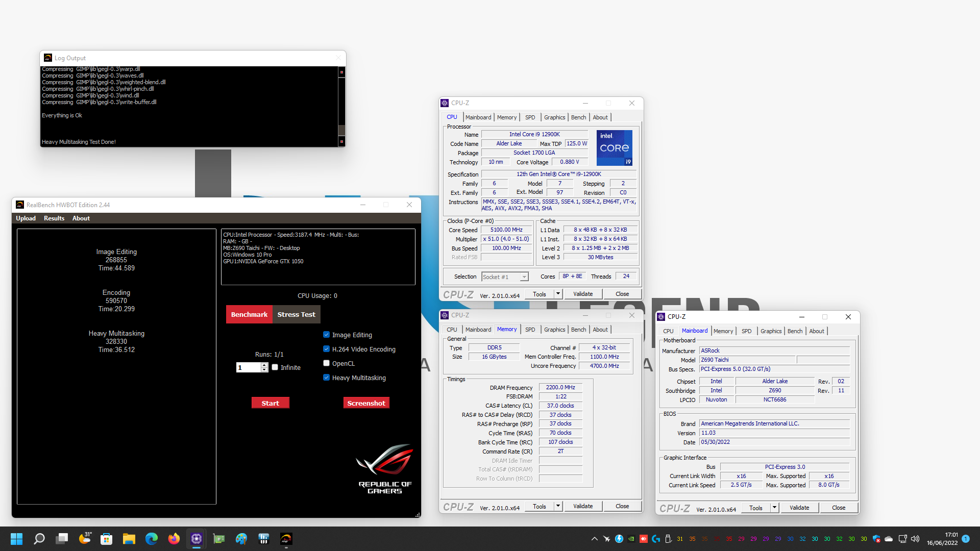Open the About menu in RealBench

click(81, 218)
